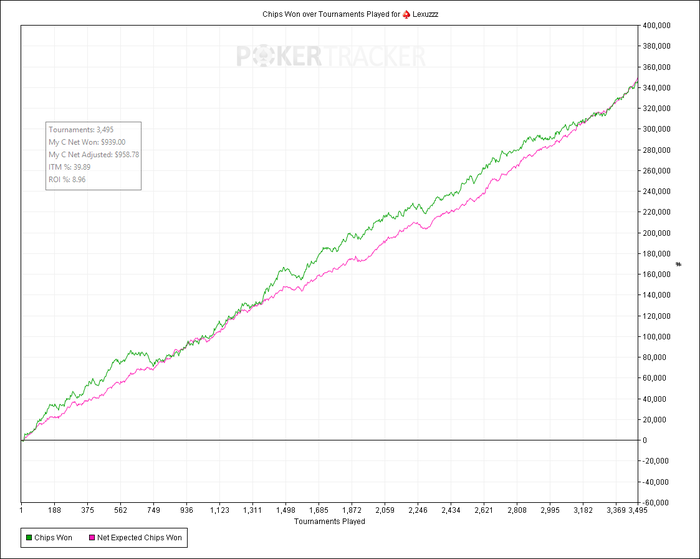
Task: Click the ITM %: 39.89 stat line
Action: pyautogui.click(x=69, y=167)
